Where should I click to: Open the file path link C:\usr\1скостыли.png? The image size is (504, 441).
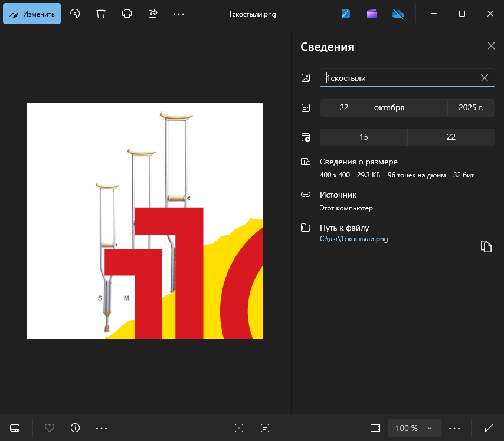point(354,239)
